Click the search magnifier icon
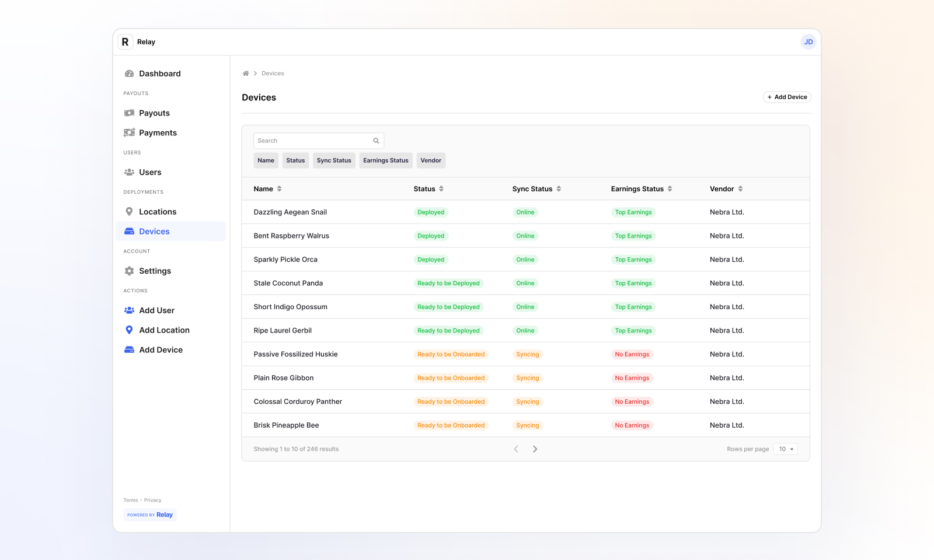The width and height of the screenshot is (934, 560). click(x=375, y=141)
